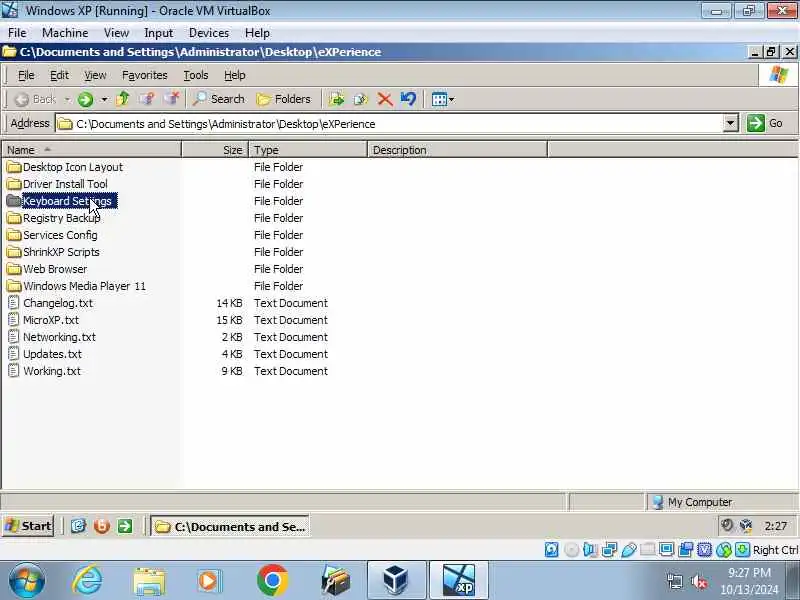
Task: Select the Networking.txt file
Action: (52, 337)
